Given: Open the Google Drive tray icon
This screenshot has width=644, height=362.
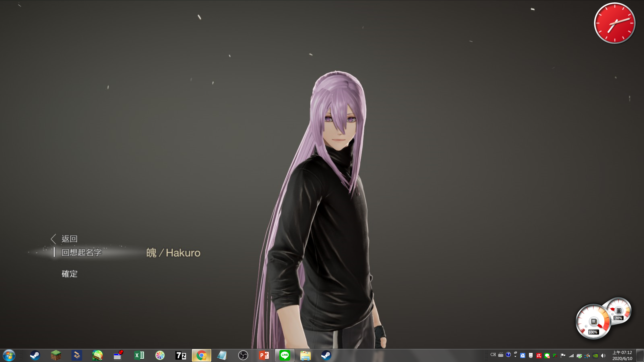Looking at the screenshot, I should (x=523, y=356).
